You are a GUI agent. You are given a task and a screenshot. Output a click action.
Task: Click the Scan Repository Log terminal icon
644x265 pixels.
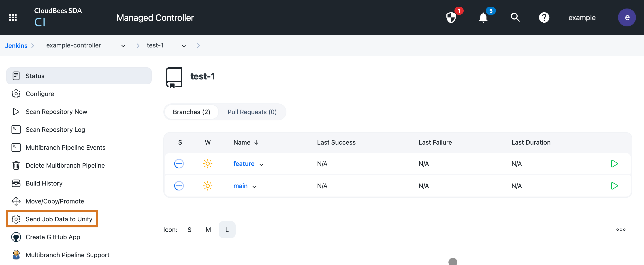click(x=16, y=130)
